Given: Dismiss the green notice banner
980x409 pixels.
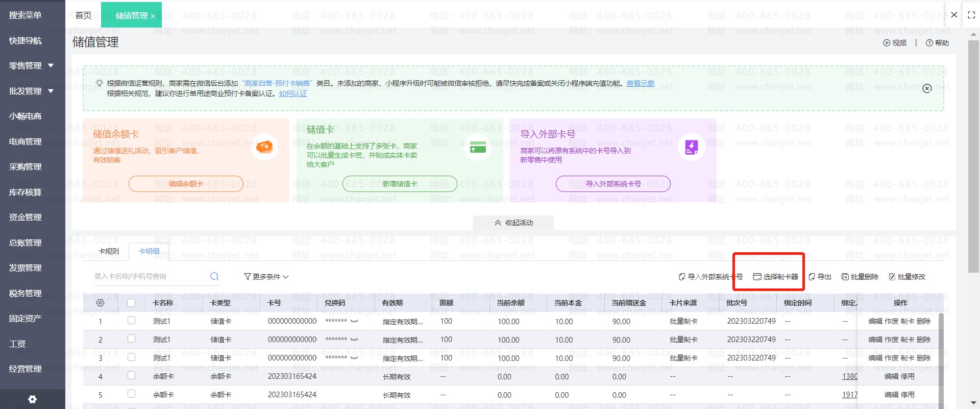Looking at the screenshot, I should click(x=927, y=88).
